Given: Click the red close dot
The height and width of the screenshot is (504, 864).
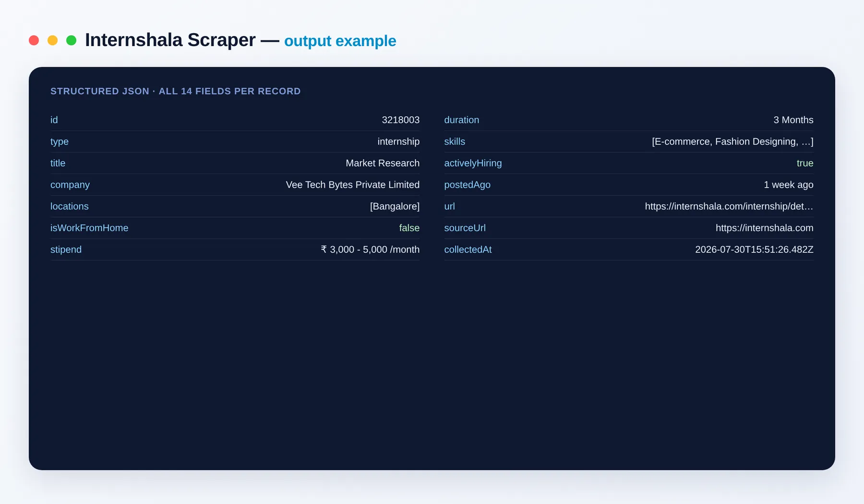Looking at the screenshot, I should [34, 40].
